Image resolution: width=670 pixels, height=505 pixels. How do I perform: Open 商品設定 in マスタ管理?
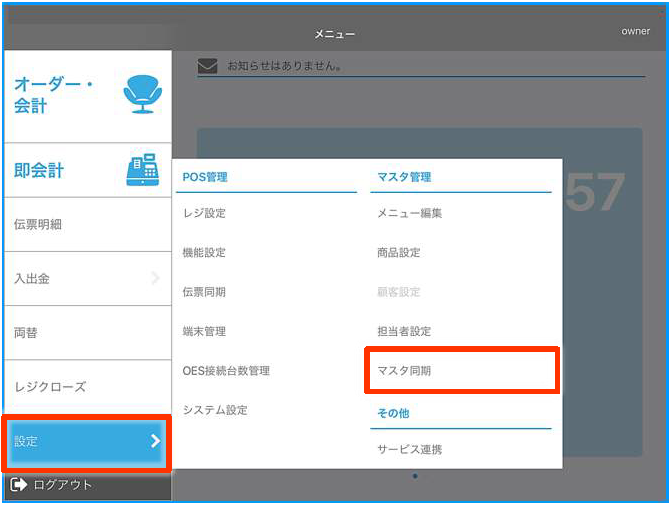399,253
